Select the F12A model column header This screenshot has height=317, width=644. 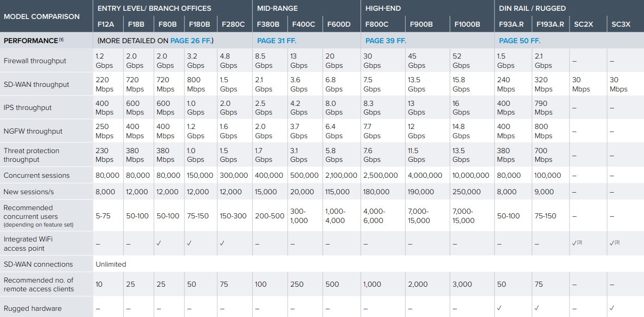[x=106, y=24]
